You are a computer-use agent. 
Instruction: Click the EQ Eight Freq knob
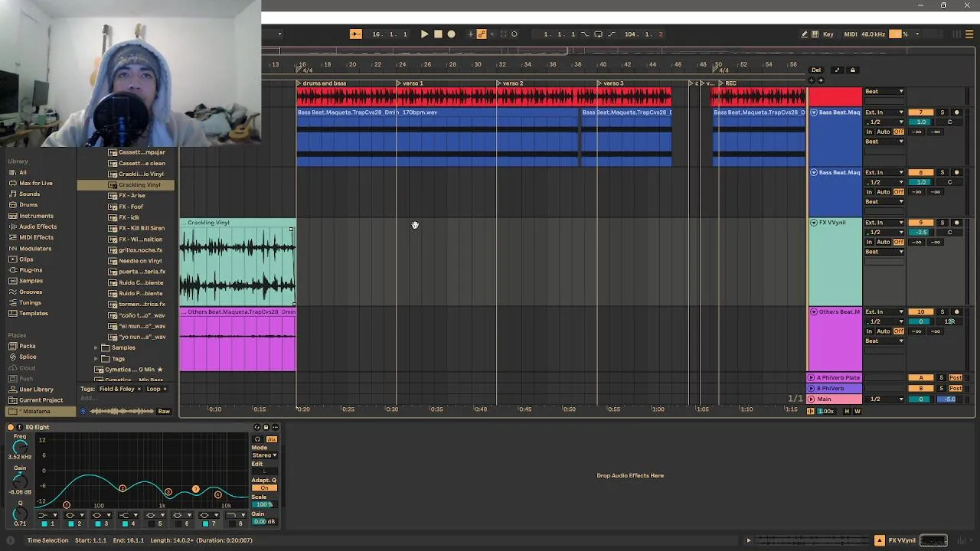click(x=20, y=446)
